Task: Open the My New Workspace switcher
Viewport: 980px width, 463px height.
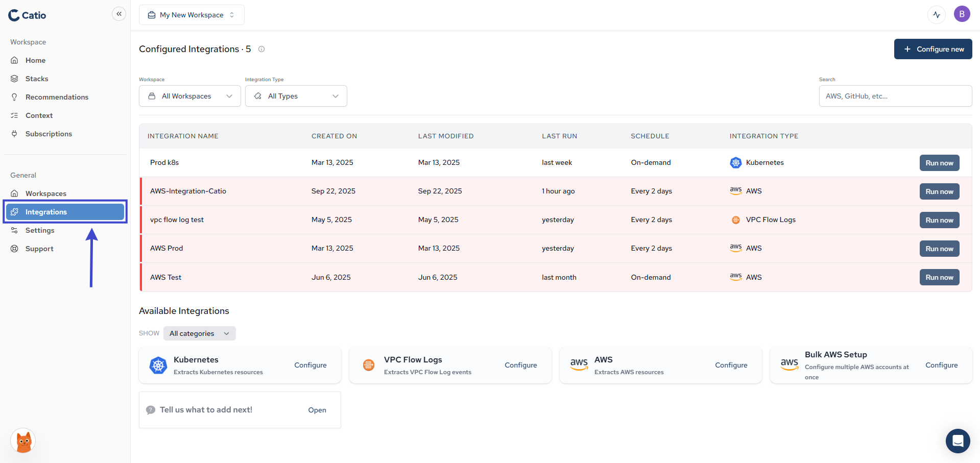Action: pos(192,15)
